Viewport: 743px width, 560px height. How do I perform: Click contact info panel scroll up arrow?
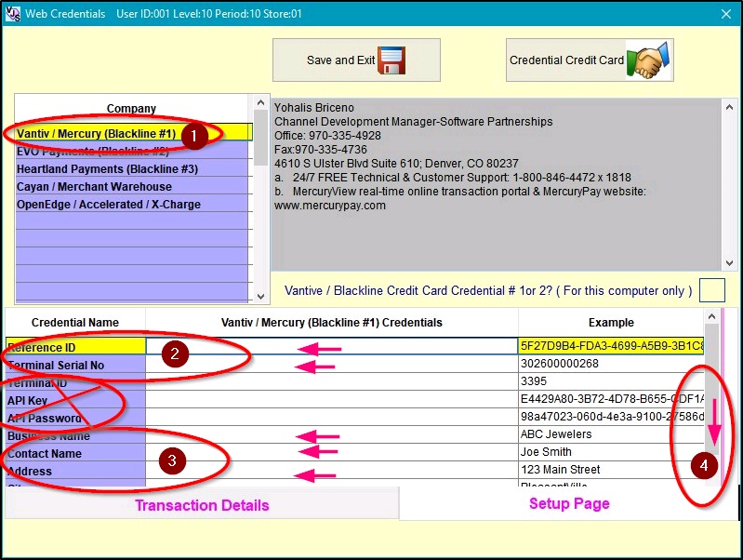coord(729,108)
